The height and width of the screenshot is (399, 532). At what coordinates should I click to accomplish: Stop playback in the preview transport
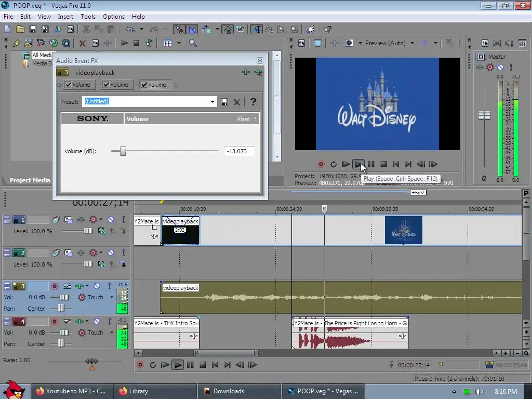pos(383,164)
